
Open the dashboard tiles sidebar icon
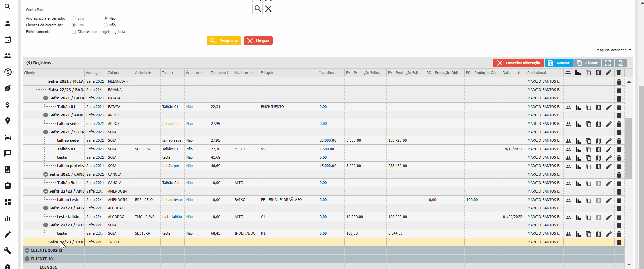[x=8, y=202]
